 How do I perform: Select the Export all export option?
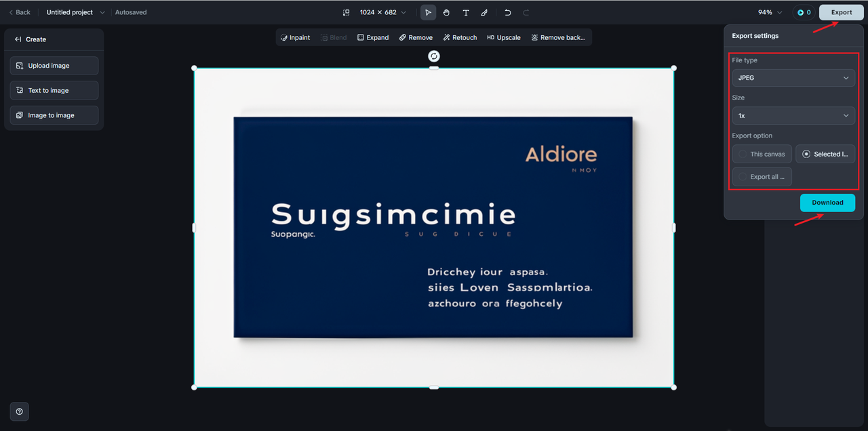(762, 177)
